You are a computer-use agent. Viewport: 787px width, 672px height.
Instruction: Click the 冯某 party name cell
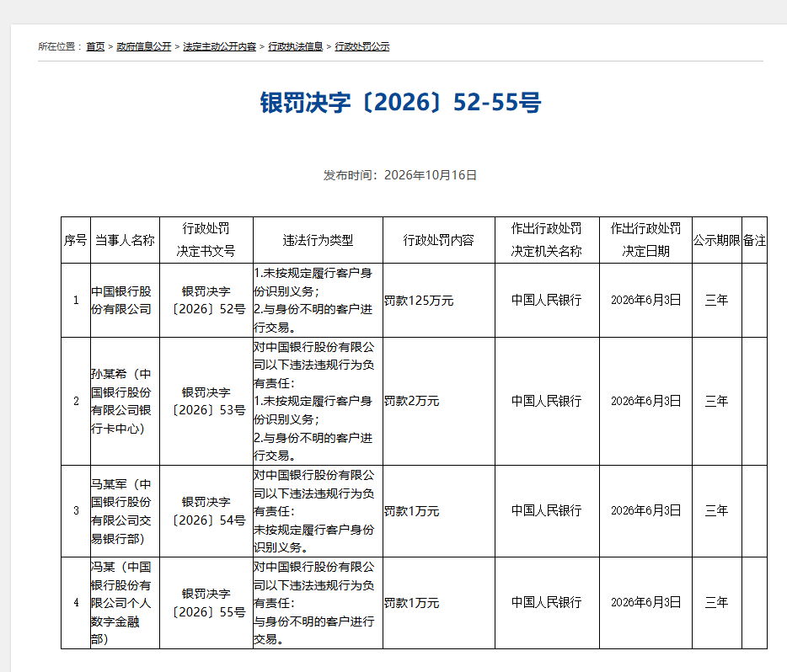(x=125, y=603)
